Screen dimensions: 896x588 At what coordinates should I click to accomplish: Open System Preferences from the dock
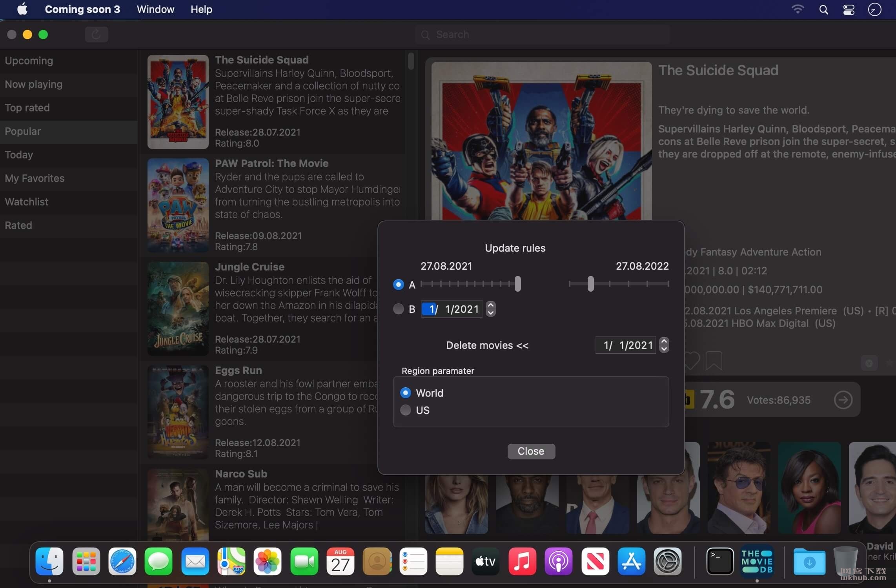(668, 561)
